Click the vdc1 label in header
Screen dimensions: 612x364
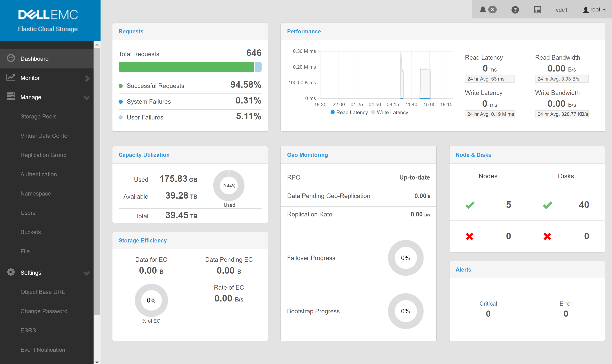562,10
